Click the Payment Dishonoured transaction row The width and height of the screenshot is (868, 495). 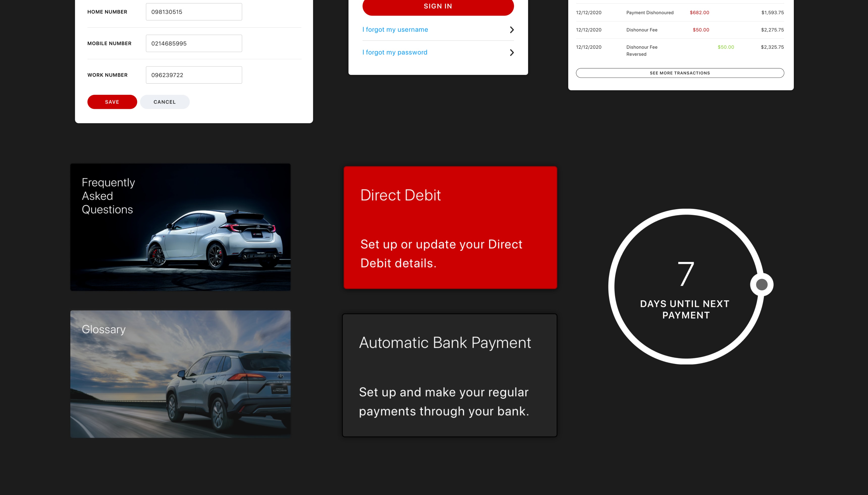[x=680, y=13]
